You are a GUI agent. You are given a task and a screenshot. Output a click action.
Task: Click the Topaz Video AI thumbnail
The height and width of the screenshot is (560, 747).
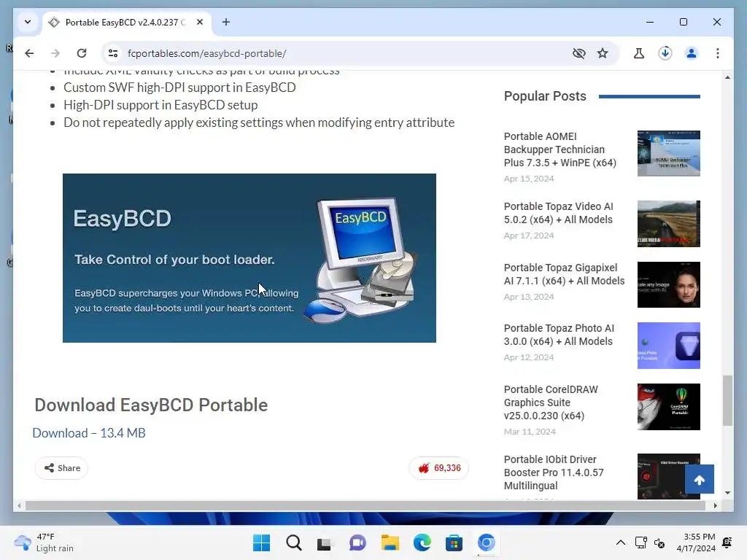[x=669, y=224]
